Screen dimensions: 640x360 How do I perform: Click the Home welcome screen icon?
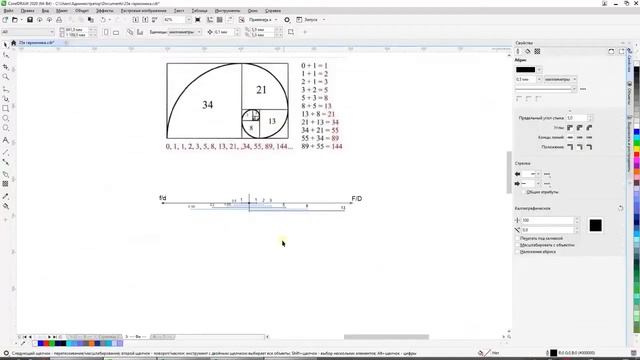[13, 43]
